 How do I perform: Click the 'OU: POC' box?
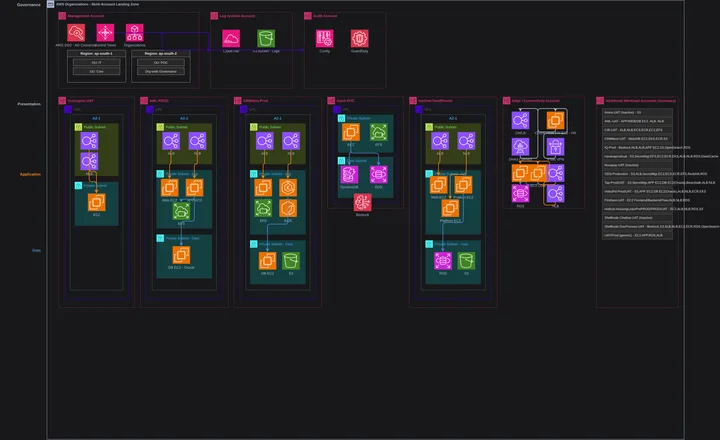tap(161, 62)
